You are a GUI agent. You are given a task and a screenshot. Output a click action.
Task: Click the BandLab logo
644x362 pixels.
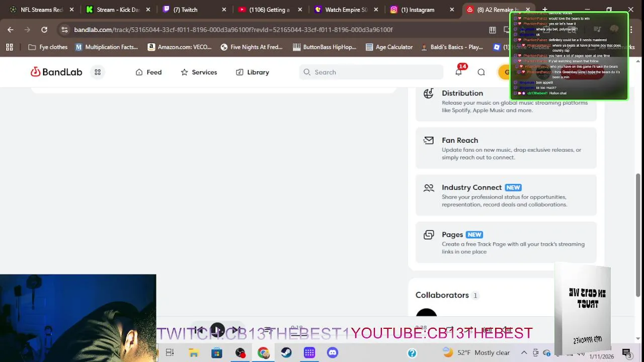(x=56, y=72)
